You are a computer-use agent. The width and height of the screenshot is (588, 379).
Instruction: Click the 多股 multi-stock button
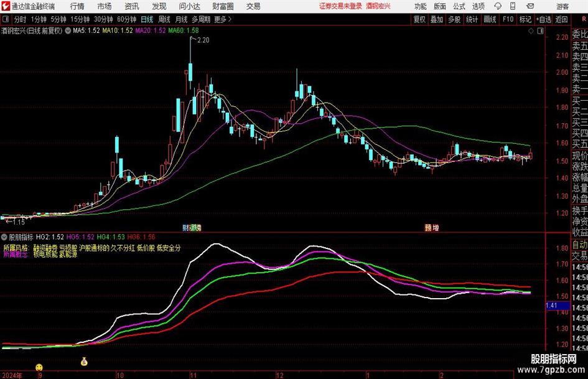(454, 19)
